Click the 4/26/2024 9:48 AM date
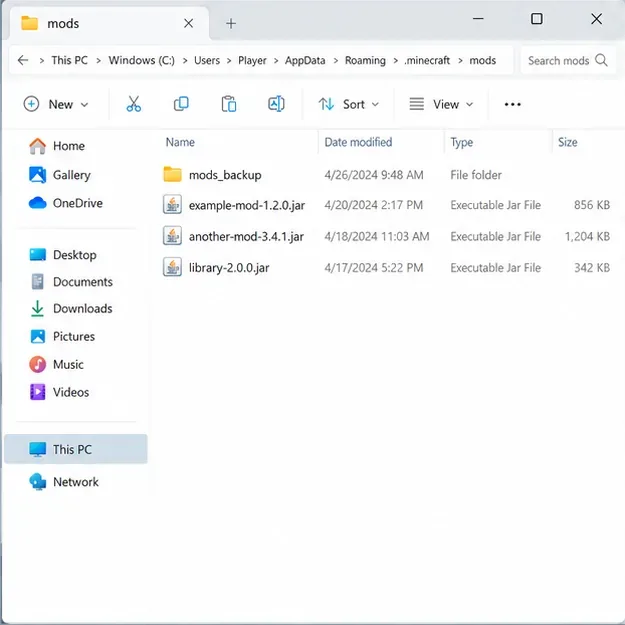Viewport: 625px width, 625px height. (373, 175)
